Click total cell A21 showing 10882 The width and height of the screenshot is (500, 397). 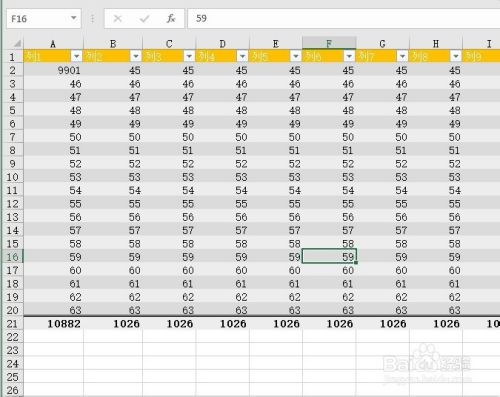[x=53, y=323]
